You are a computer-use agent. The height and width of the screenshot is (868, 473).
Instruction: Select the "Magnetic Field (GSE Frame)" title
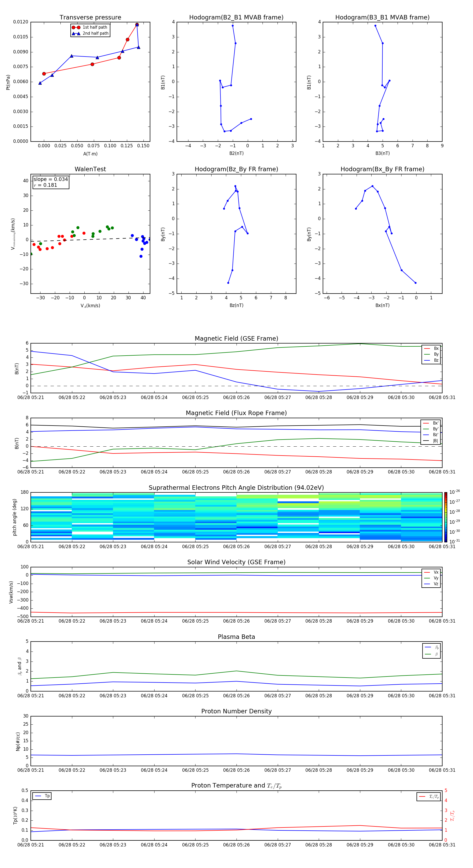tap(236, 339)
